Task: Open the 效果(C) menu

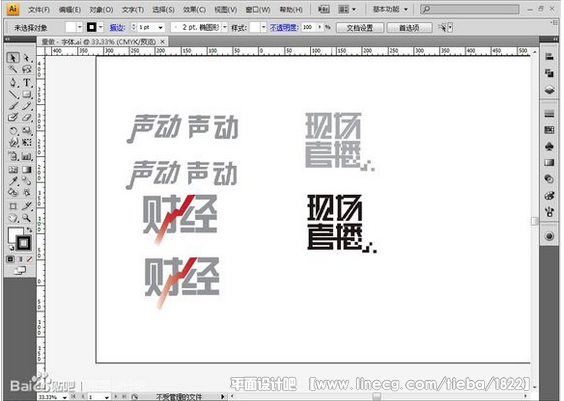Action: click(x=194, y=10)
